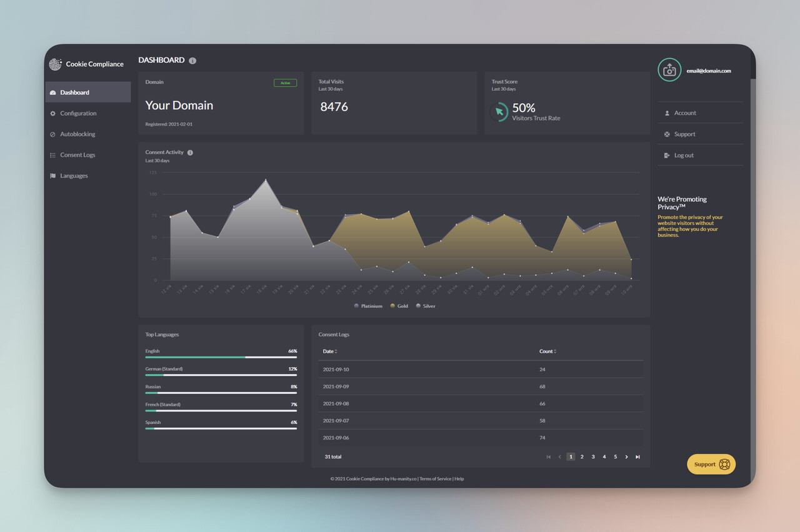Select page 2 in pagination
This screenshot has width=800, height=532.
(x=582, y=457)
